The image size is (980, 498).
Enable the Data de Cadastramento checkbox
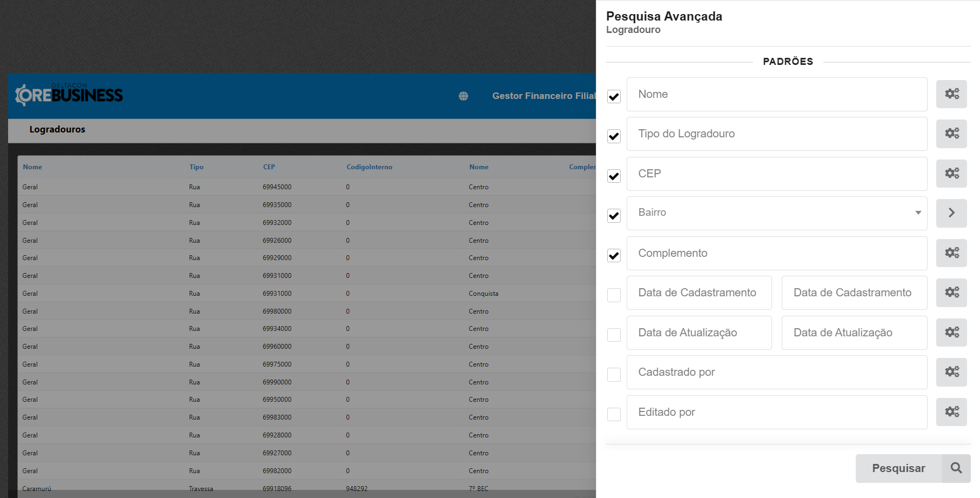(614, 295)
